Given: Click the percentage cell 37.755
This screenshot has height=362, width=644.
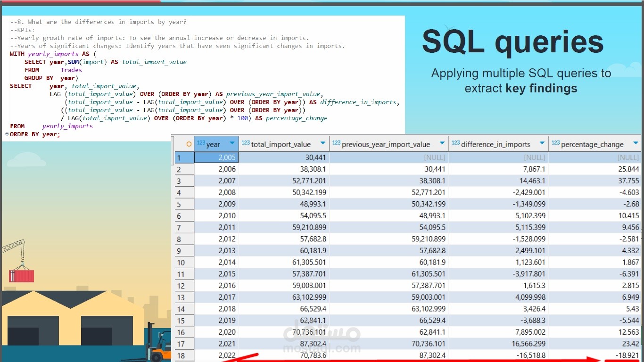Looking at the screenshot, I should [595, 181].
